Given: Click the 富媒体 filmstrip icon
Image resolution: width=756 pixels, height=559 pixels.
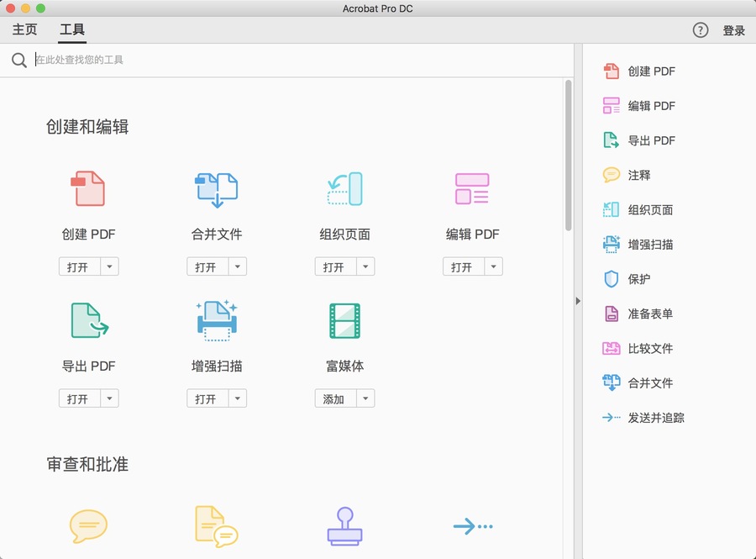Looking at the screenshot, I should coord(344,321).
